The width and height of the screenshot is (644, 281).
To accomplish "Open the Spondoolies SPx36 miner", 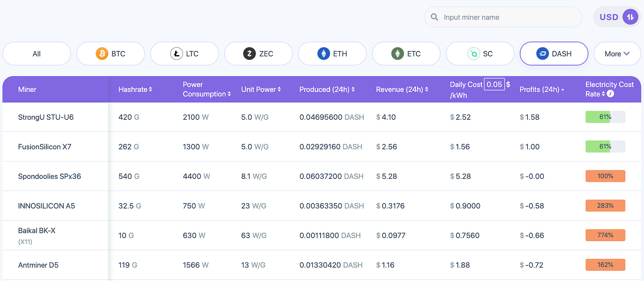I will [x=50, y=176].
